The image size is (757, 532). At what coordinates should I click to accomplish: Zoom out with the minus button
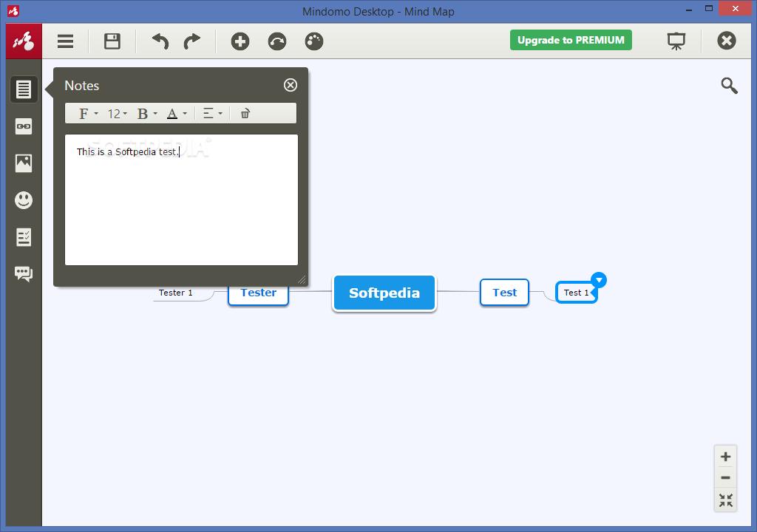[725, 478]
